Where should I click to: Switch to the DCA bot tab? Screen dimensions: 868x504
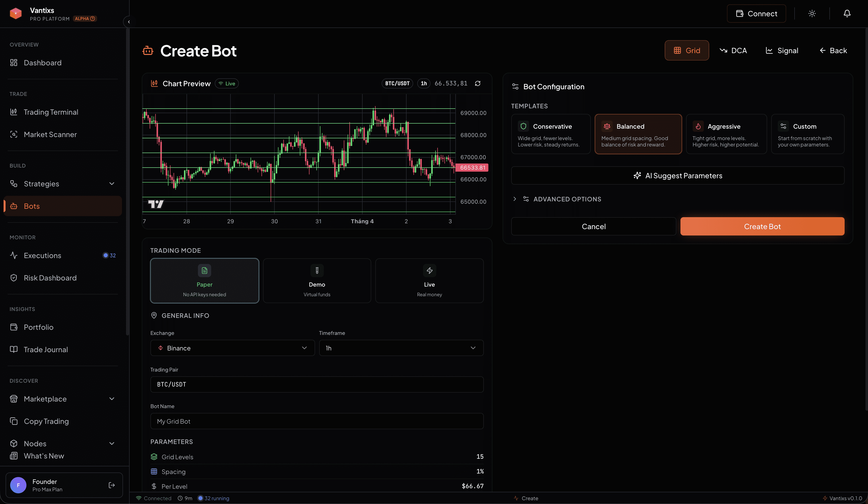[733, 50]
